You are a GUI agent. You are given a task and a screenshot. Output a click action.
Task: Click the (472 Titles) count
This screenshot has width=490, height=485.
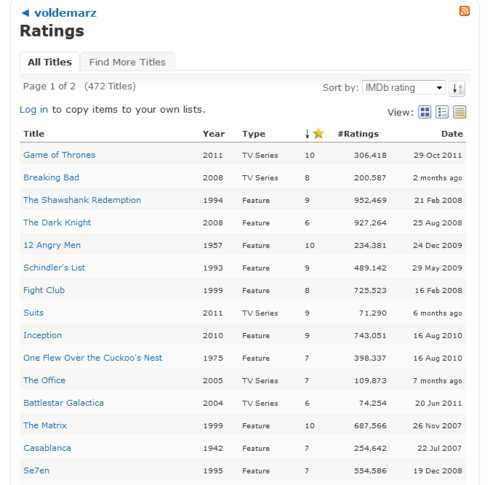(110, 86)
